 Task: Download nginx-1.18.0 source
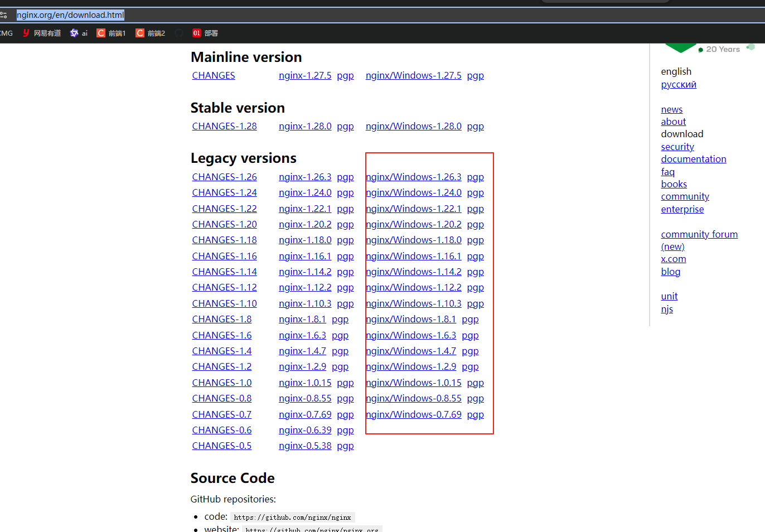[305, 240]
